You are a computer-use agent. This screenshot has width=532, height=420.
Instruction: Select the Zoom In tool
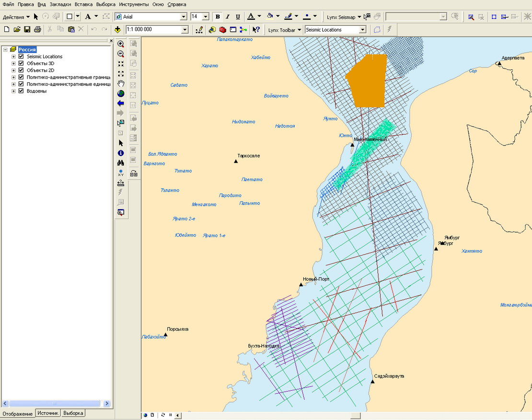[120, 44]
